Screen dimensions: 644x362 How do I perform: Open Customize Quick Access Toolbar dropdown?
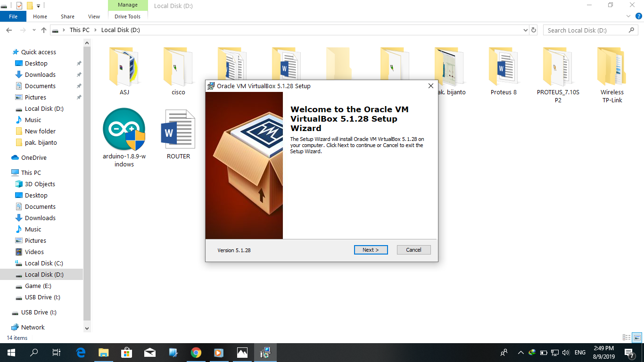click(39, 6)
